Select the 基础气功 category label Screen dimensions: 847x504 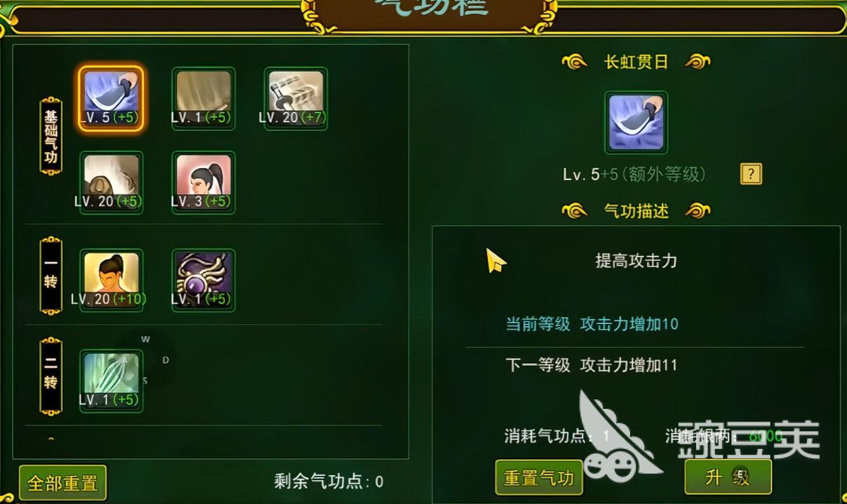(x=51, y=136)
